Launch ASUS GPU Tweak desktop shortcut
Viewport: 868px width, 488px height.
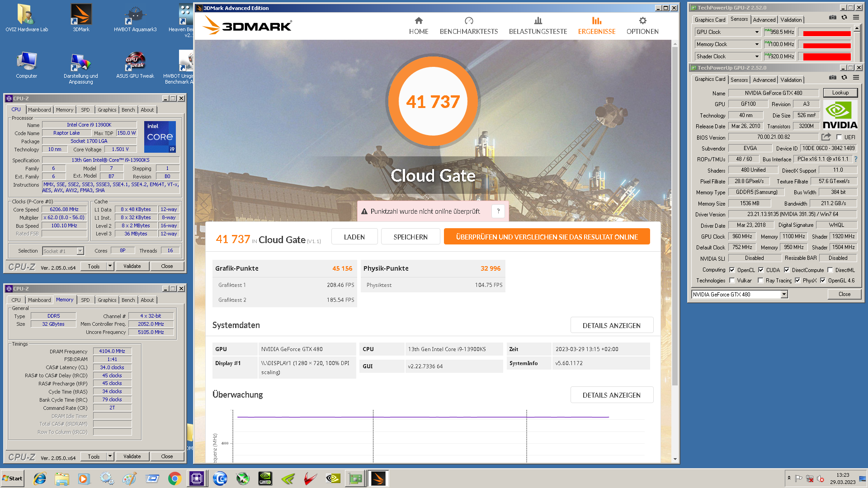click(x=135, y=65)
